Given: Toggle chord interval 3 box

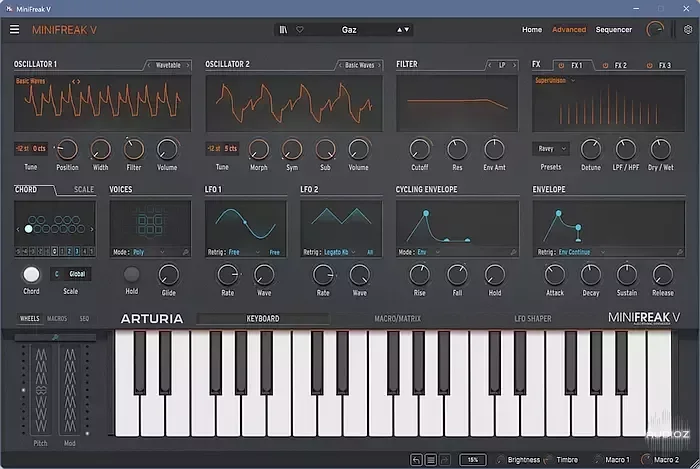Looking at the screenshot, I should coord(77,252).
